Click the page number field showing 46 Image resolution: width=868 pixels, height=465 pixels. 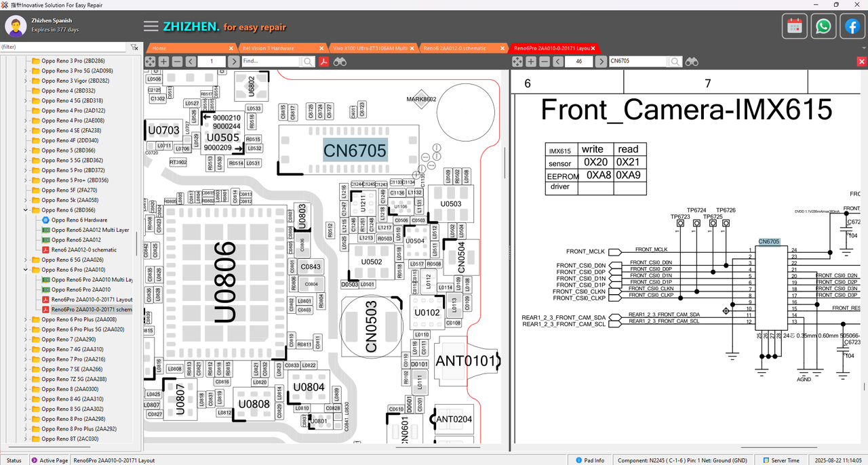coord(578,62)
